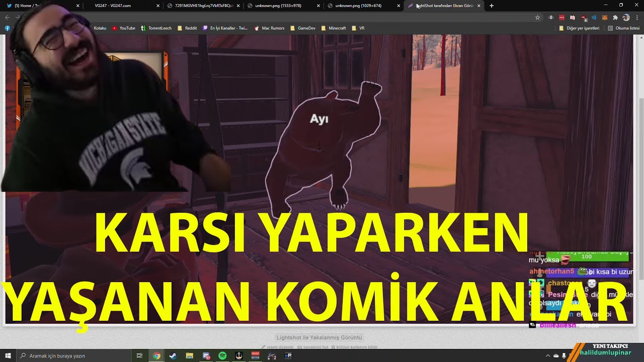644x362 pixels.
Task: Open the Extensions puzzle-piece menu
Action: [615, 17]
